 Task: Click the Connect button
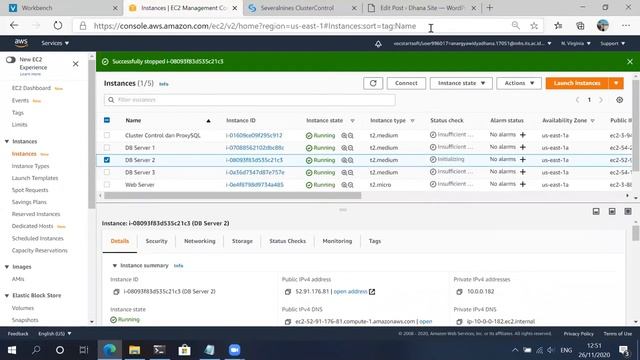click(x=406, y=83)
